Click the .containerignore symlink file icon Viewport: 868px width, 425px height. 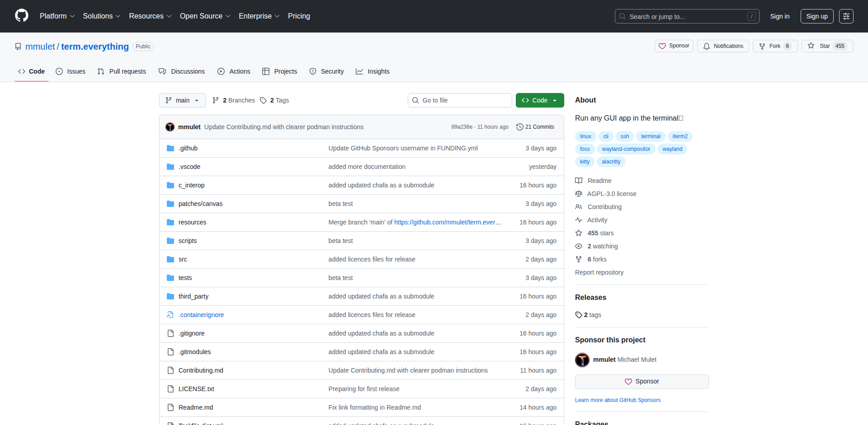pyautogui.click(x=170, y=315)
